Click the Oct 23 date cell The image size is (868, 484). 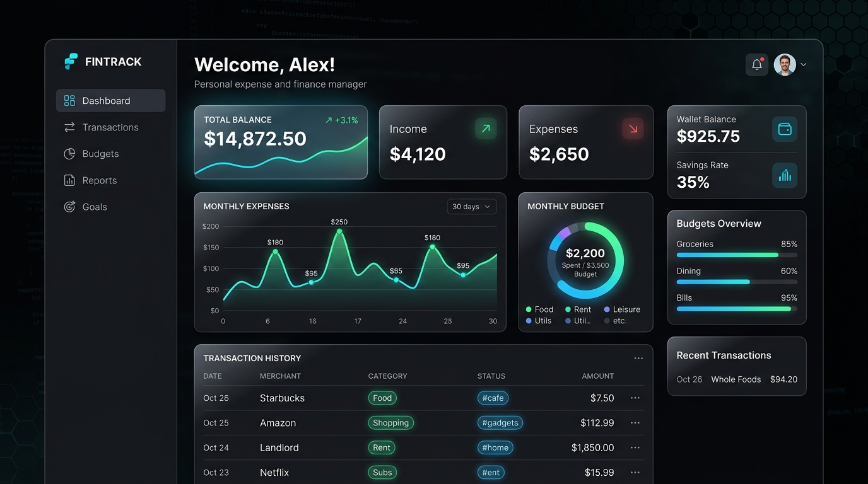pos(216,473)
